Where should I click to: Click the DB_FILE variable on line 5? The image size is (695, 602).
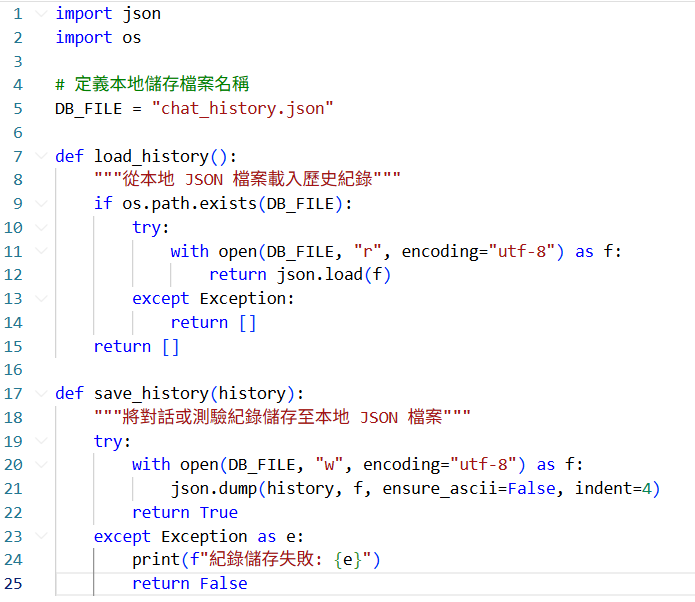click(89, 109)
